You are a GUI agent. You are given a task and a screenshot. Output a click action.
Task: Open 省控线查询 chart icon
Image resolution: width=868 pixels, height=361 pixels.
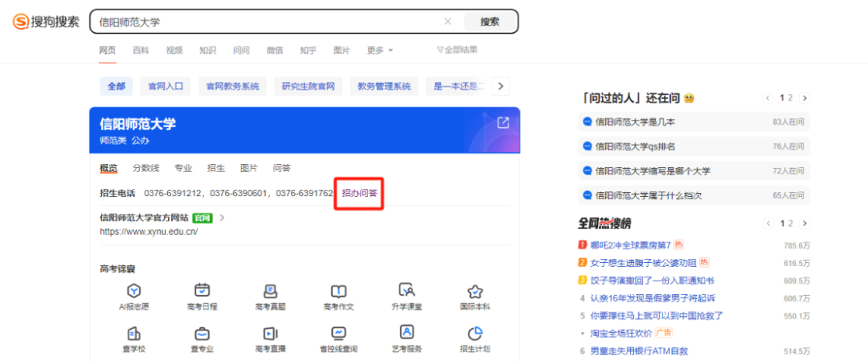(x=339, y=334)
